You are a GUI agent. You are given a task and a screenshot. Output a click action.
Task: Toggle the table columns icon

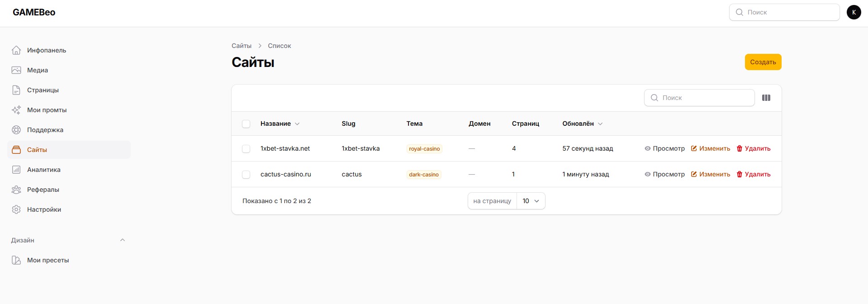766,98
